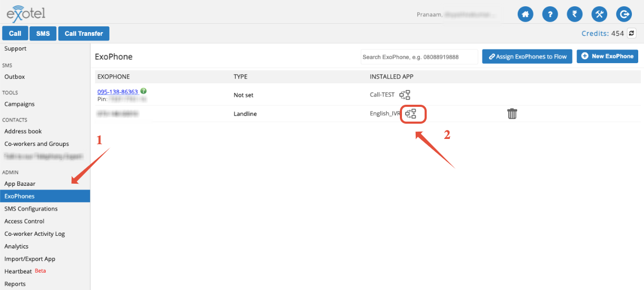Open flow icon next to Call-TEST

405,95
